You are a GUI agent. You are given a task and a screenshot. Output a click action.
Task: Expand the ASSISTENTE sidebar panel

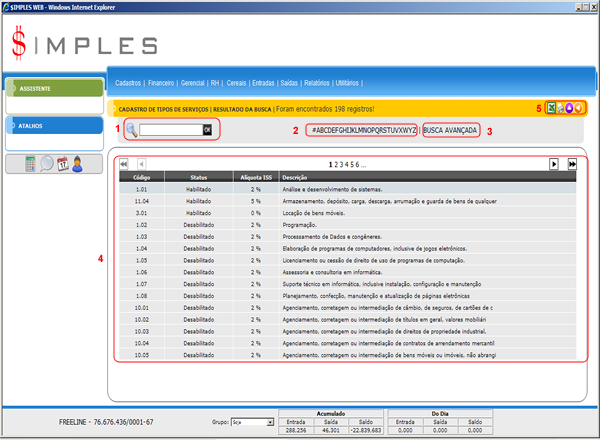pyautogui.click(x=53, y=88)
